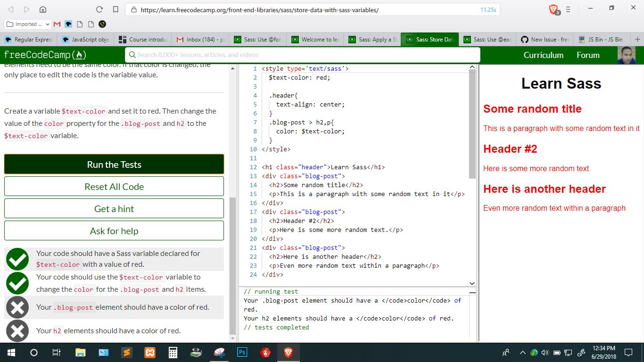Click the Run the Tests button
This screenshot has height=362, width=644.
click(x=114, y=164)
